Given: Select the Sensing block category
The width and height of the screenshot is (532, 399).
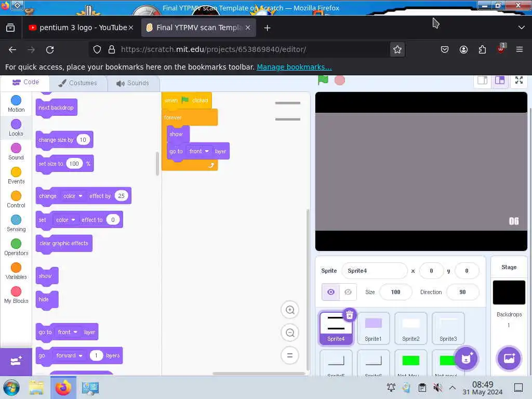Looking at the screenshot, I should point(16,223).
